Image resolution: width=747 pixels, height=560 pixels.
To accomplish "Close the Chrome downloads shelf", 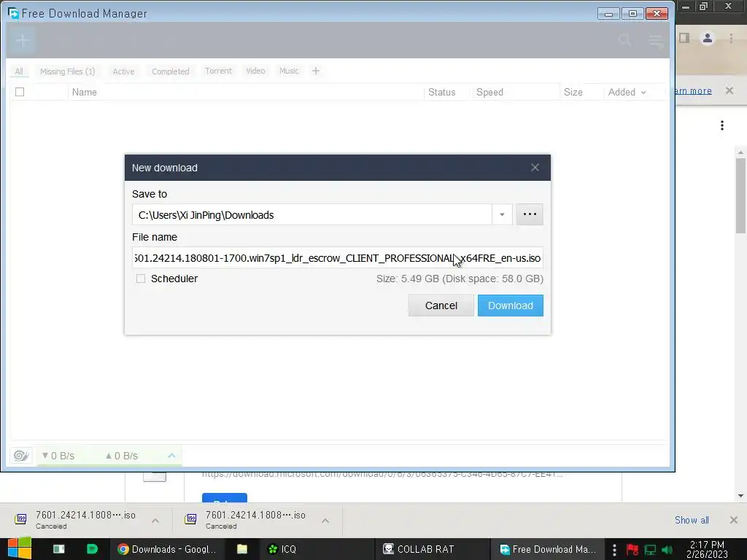I will (x=734, y=520).
